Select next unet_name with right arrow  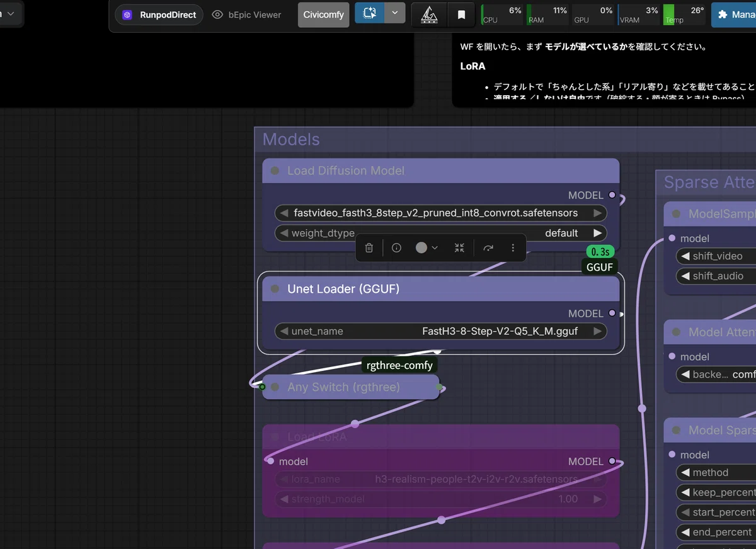tap(597, 331)
